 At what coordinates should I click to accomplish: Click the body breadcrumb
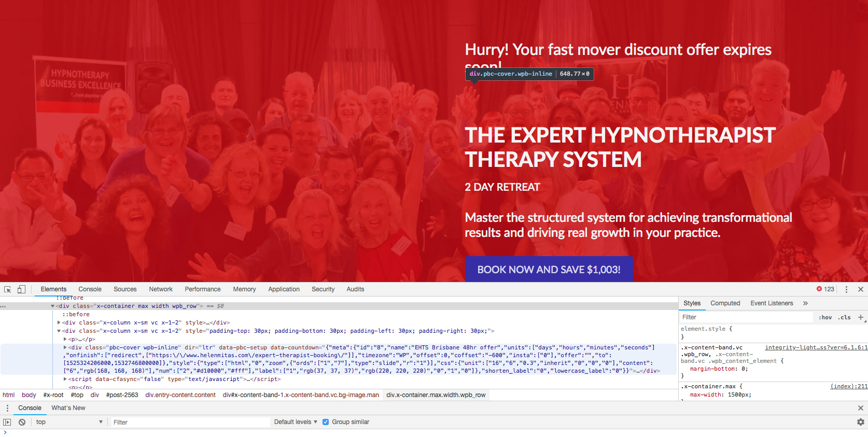click(29, 395)
